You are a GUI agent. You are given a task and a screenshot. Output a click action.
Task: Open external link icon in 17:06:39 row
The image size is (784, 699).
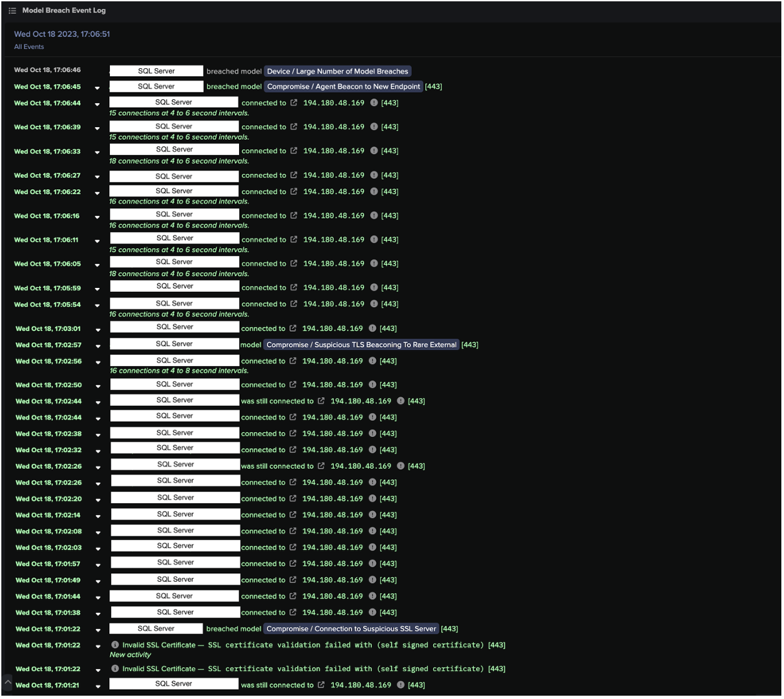pos(294,127)
